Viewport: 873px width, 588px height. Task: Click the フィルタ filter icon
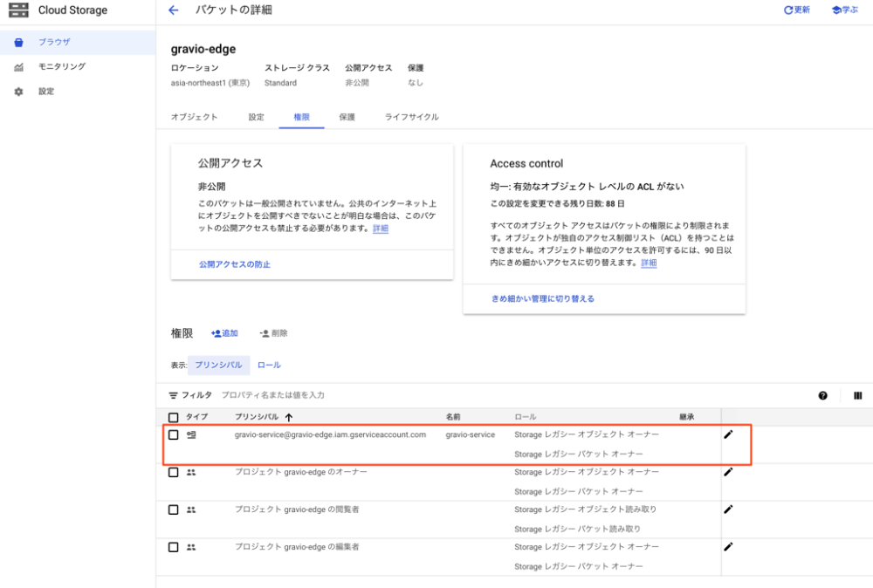(x=173, y=395)
